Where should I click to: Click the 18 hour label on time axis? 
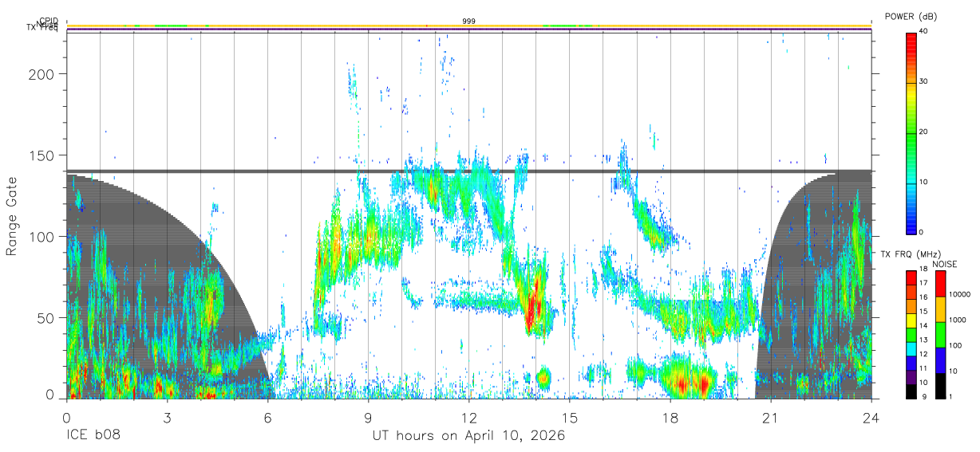coord(670,417)
